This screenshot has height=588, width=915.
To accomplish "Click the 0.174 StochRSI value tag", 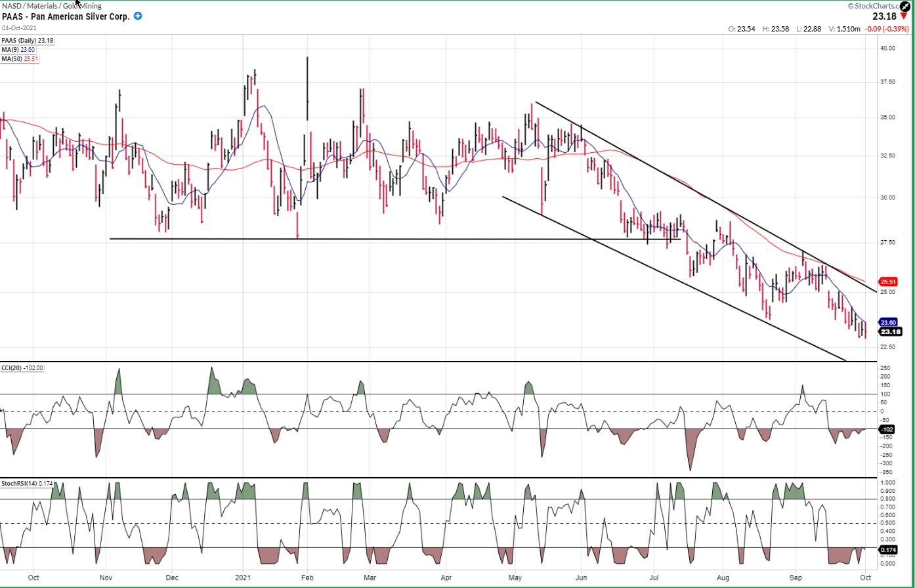I will coord(888,549).
